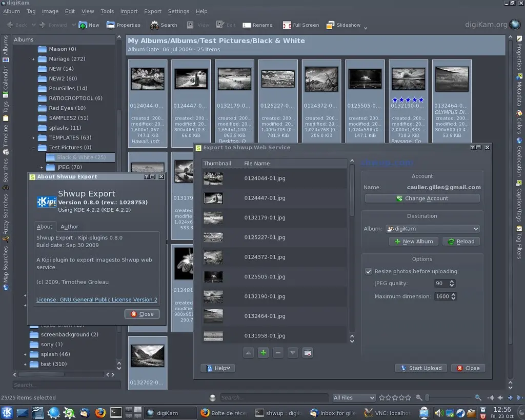
Task: Click the Search binoculars toolbar icon
Action: 154,25
